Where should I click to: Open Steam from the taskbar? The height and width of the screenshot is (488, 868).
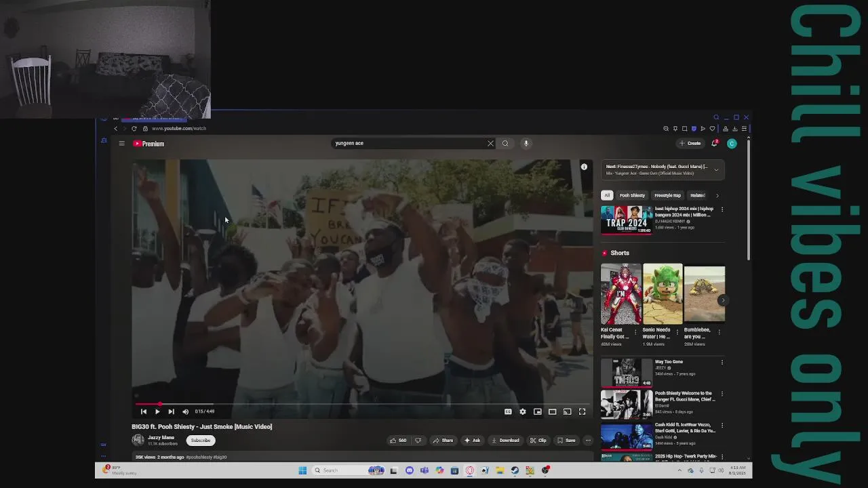click(x=515, y=470)
